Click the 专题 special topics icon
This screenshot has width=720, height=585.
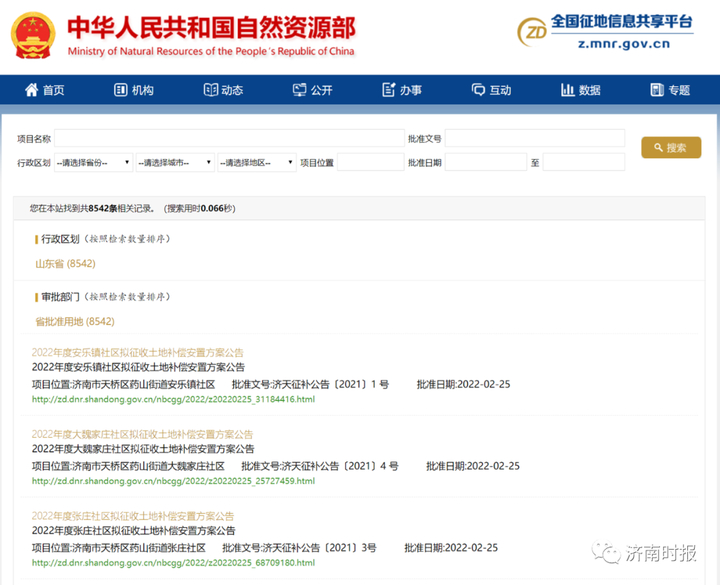coord(657,90)
